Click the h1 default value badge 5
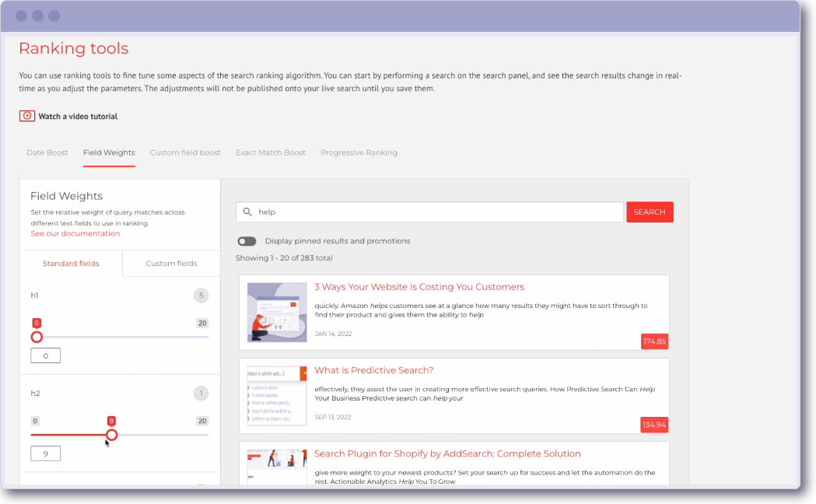The height and width of the screenshot is (504, 816). click(201, 296)
